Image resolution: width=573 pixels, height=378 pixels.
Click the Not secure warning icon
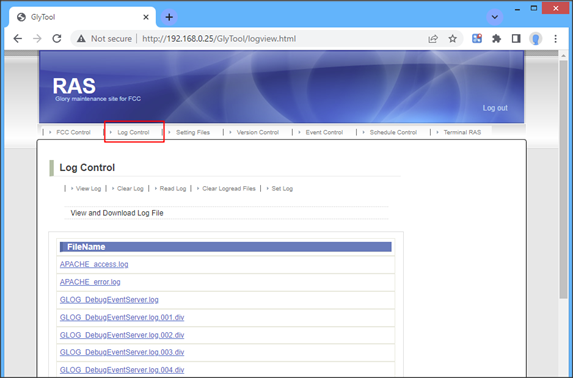[81, 38]
